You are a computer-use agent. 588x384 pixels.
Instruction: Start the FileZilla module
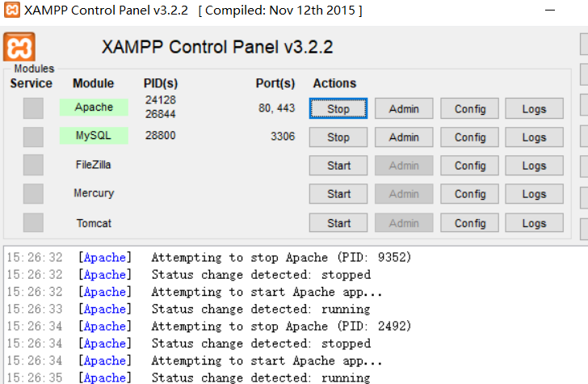(x=338, y=166)
